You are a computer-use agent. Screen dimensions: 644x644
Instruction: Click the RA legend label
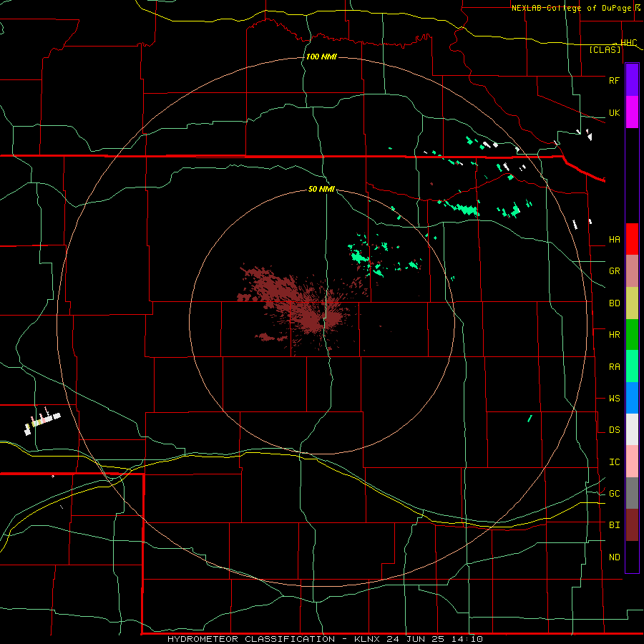pyautogui.click(x=614, y=367)
